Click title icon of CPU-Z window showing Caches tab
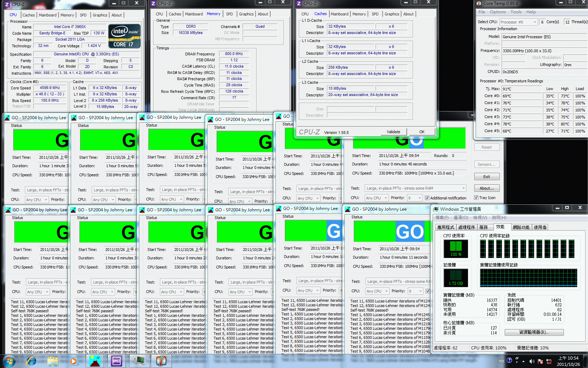 (x=299, y=4)
